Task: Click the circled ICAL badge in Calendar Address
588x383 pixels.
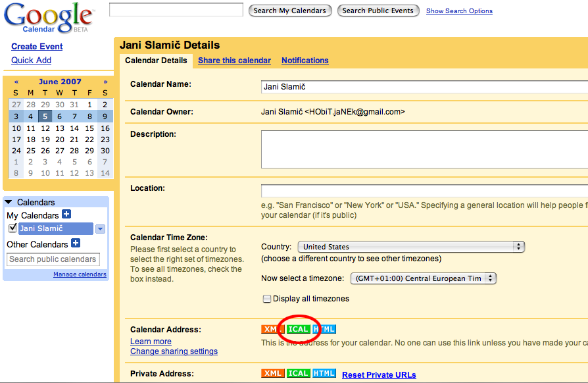Action: point(298,329)
